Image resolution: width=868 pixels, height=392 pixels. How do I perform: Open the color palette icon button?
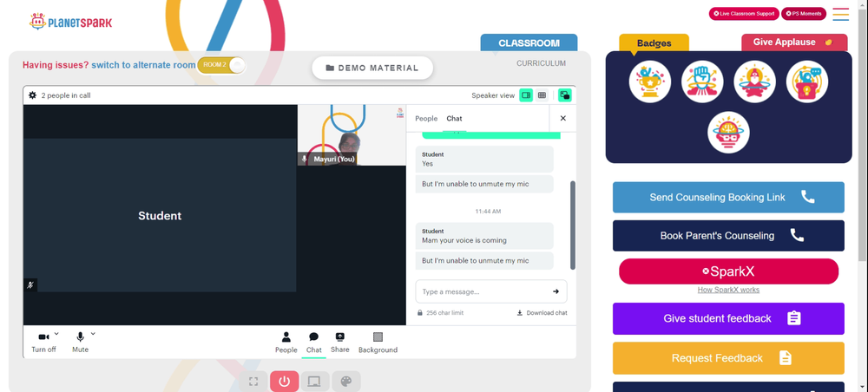(346, 382)
